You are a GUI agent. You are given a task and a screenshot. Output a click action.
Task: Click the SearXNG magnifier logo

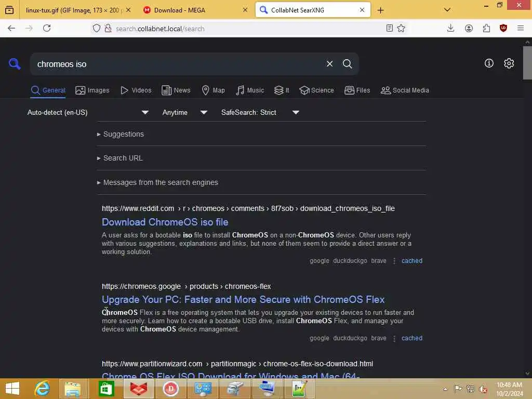pos(15,63)
